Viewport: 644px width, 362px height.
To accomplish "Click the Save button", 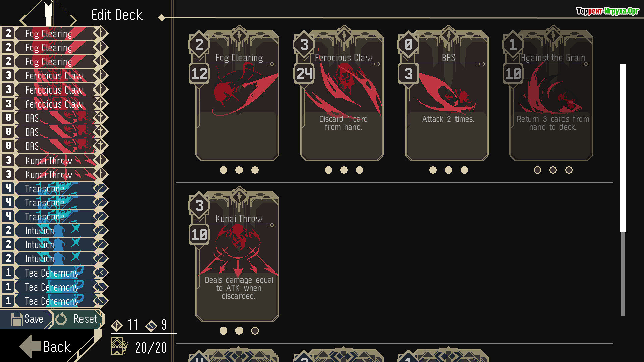I will [x=26, y=319].
